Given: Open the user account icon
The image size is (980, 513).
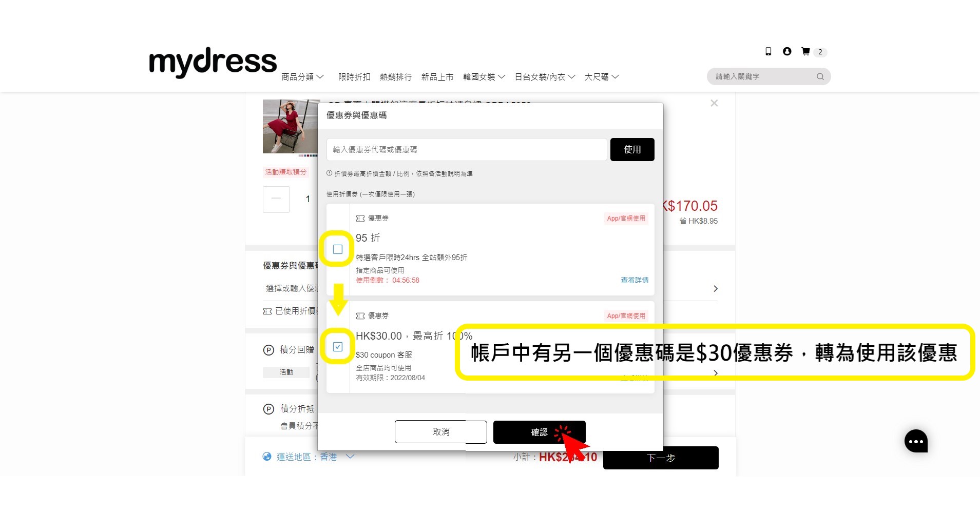Looking at the screenshot, I should click(x=787, y=51).
